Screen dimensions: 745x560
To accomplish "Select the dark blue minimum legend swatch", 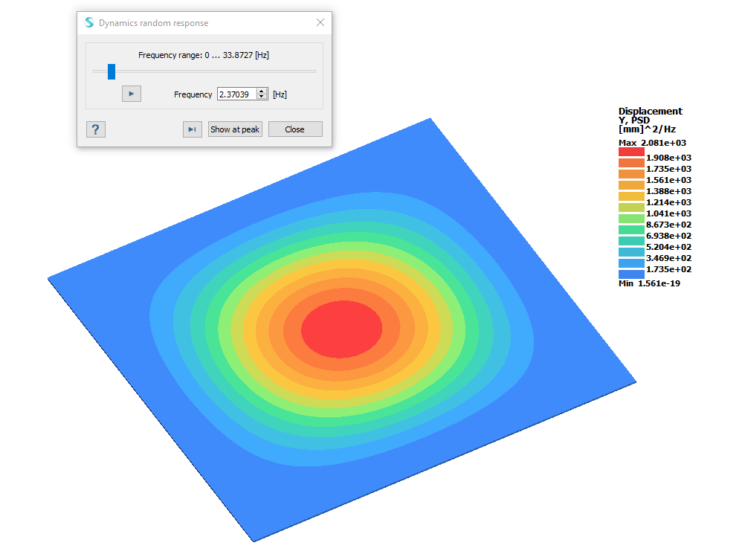I will click(631, 274).
